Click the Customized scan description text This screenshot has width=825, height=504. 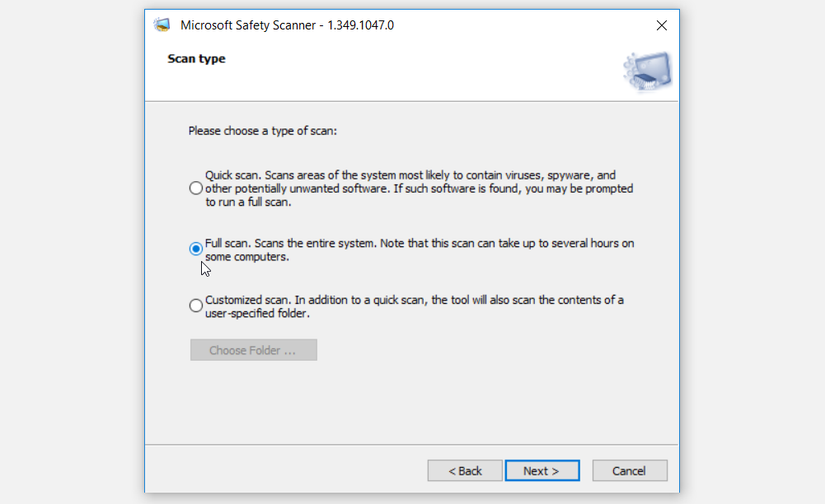click(x=415, y=306)
